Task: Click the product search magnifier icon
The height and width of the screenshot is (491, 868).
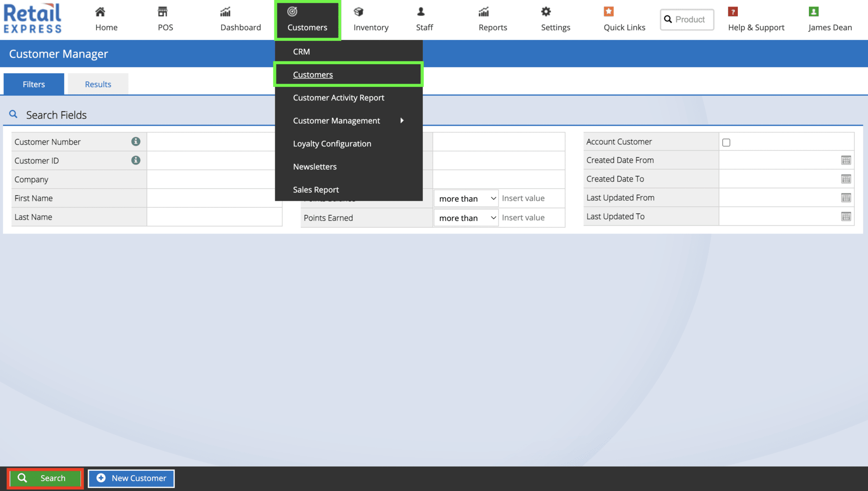Action: coord(668,19)
